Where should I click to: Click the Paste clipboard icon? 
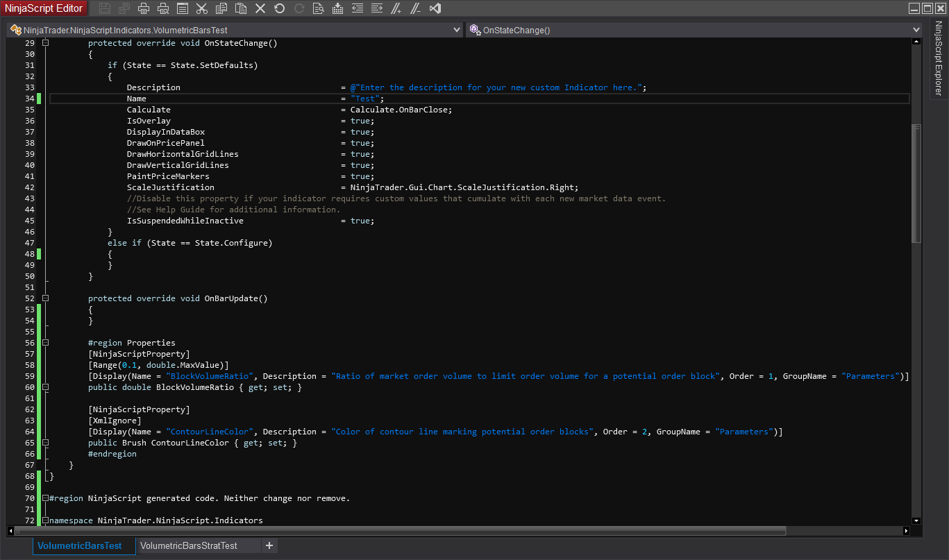(x=241, y=8)
